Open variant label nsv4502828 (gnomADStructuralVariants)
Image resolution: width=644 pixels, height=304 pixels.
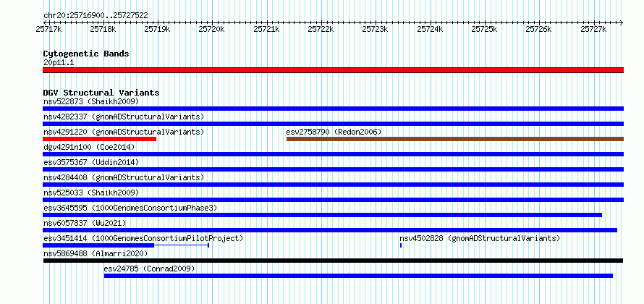(x=480, y=238)
